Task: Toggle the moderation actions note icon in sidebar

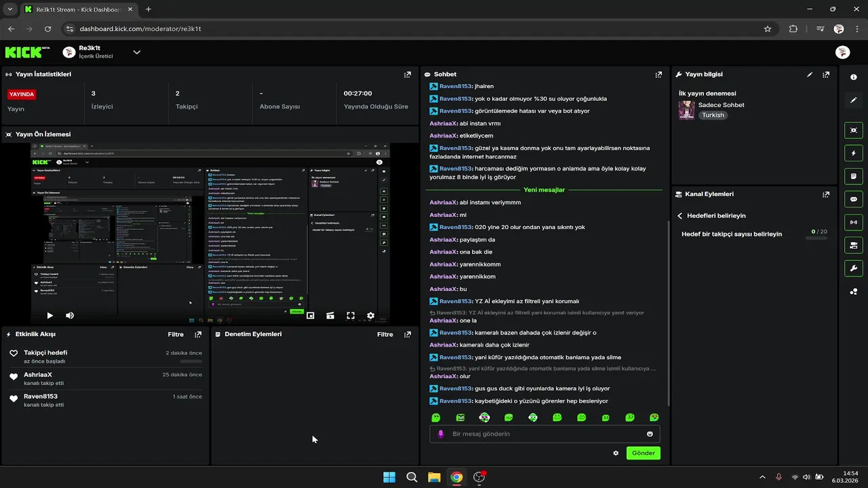Action: click(854, 176)
